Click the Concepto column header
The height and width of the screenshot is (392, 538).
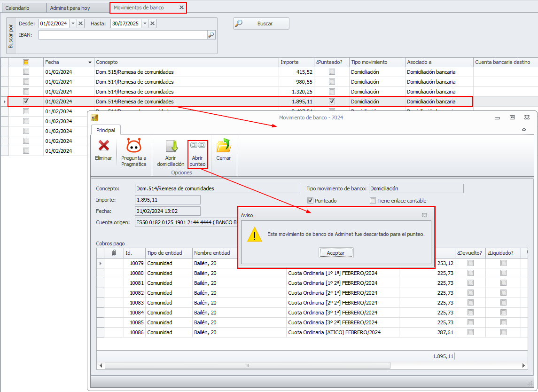pyautogui.click(x=187, y=62)
